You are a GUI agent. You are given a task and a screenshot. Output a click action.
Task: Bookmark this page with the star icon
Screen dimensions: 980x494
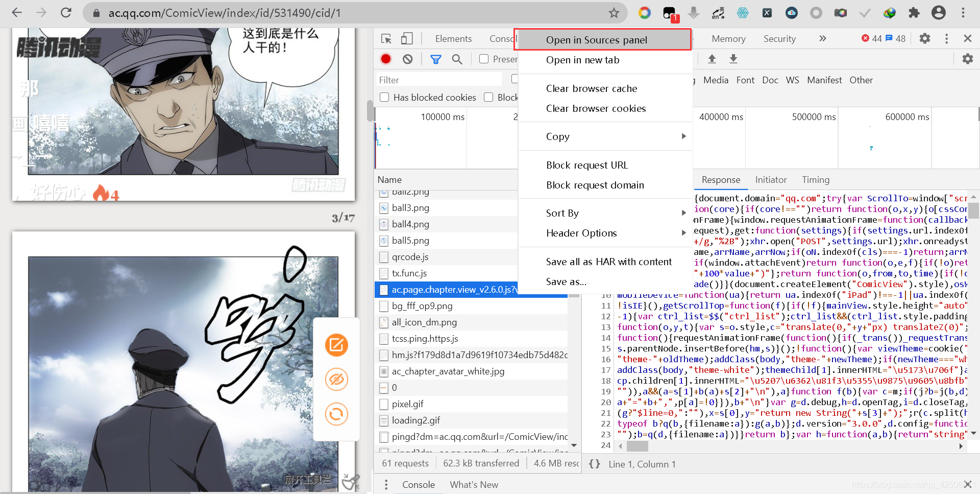click(614, 13)
